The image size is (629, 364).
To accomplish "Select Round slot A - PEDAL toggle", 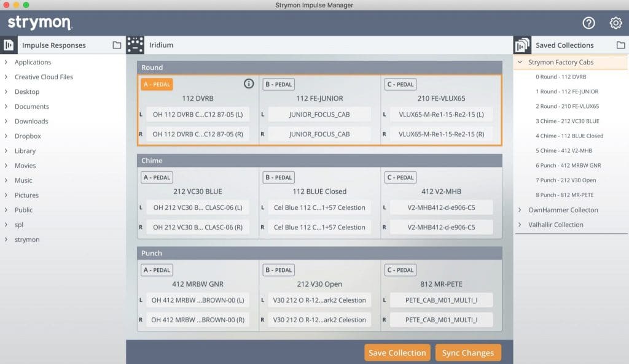I will [157, 85].
